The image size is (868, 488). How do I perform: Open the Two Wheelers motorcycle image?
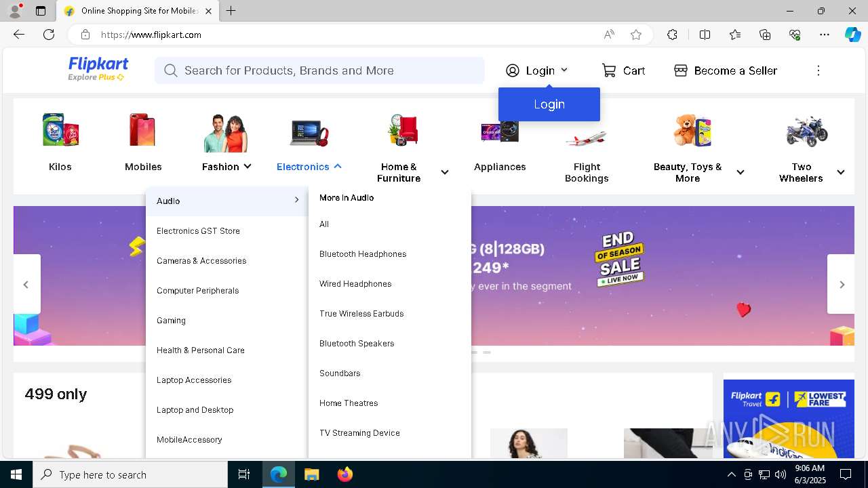pos(807,131)
